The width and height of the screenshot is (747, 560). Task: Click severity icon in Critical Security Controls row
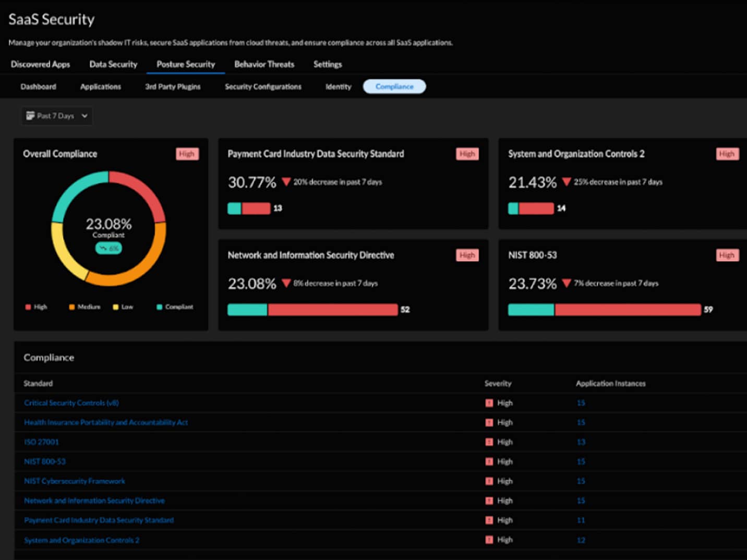click(x=489, y=403)
